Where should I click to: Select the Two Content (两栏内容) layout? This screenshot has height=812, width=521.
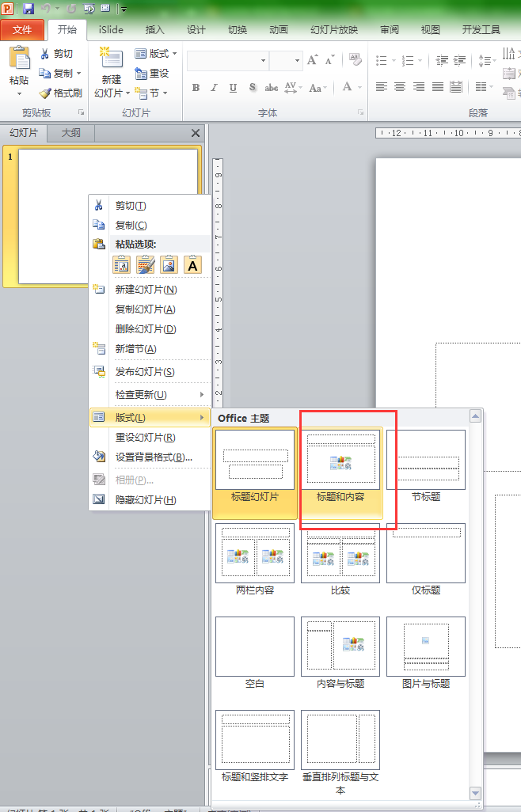click(x=255, y=566)
